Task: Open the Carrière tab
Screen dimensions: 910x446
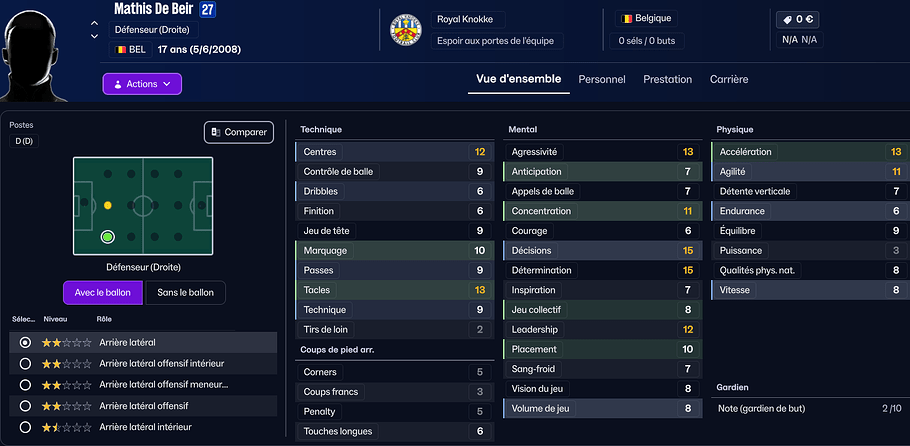Action: (x=729, y=79)
